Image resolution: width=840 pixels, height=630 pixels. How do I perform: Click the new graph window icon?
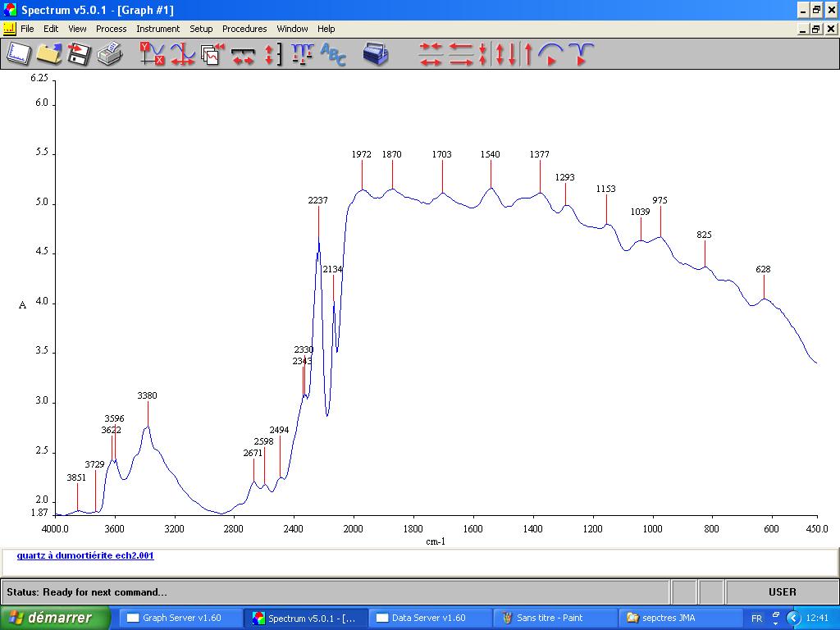18,54
